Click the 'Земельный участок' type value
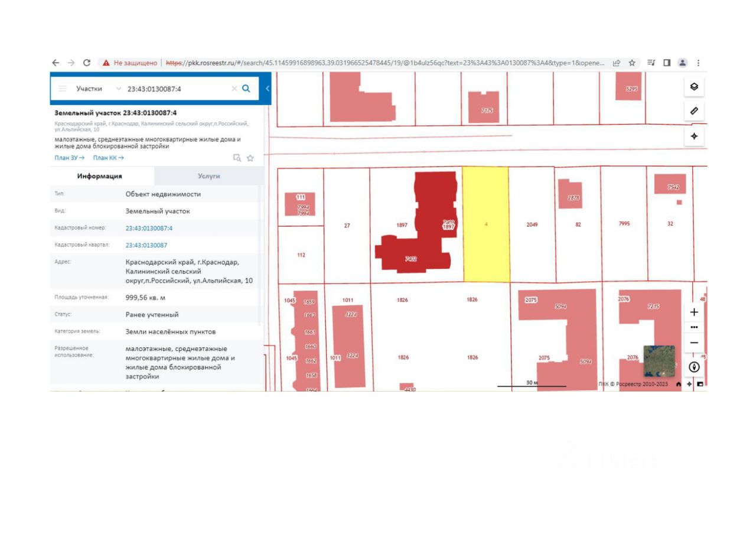This screenshot has height=534, width=756. click(x=158, y=211)
